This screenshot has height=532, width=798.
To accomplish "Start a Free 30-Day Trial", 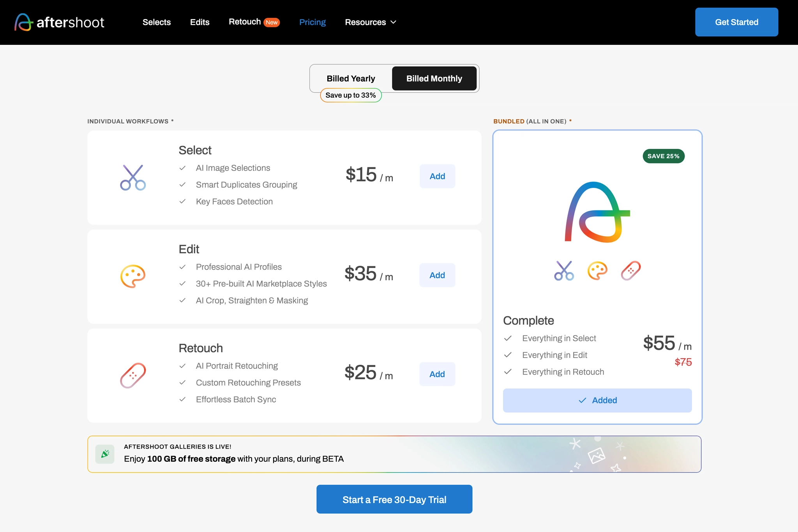I will click(394, 499).
